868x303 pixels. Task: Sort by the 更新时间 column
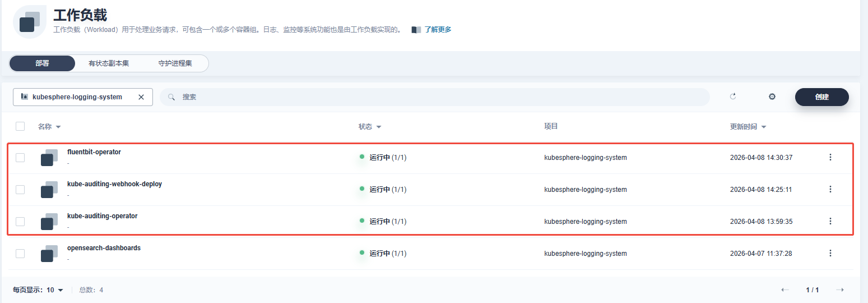click(x=748, y=127)
